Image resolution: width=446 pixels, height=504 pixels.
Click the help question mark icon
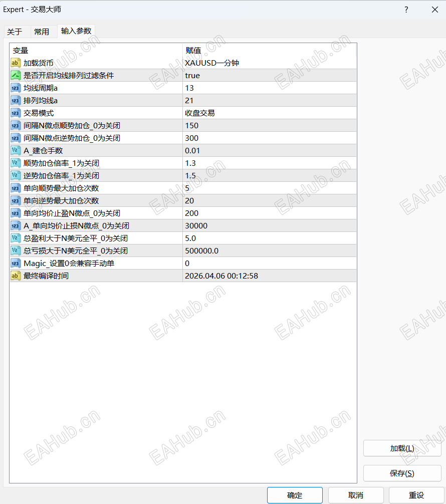point(406,10)
